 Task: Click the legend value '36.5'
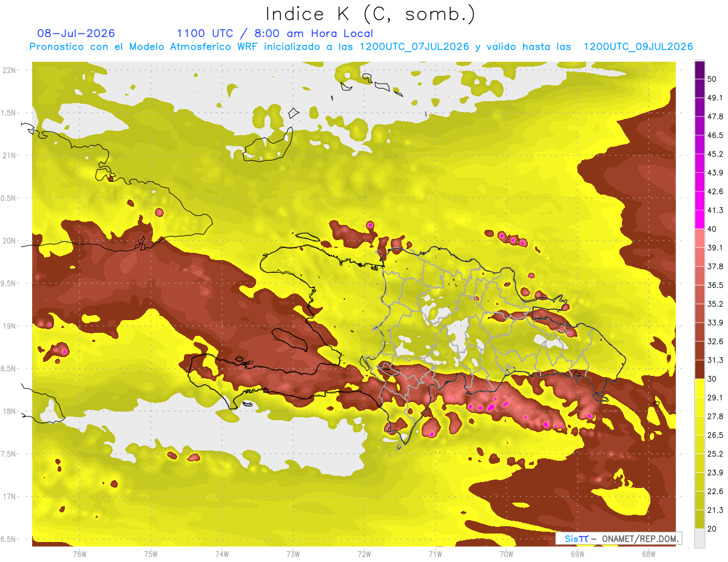(715, 285)
